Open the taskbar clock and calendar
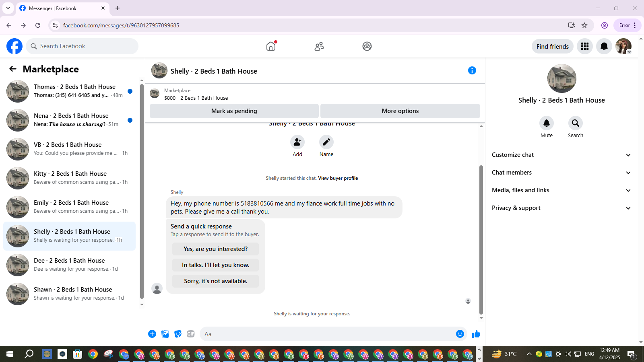The image size is (644, 362). [x=609, y=354]
